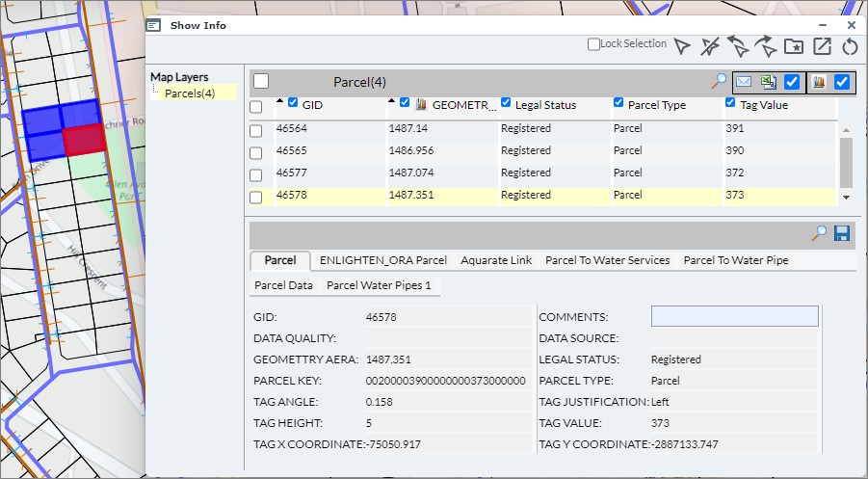Save parcel details with floppy disk icon
Screen dimensions: 868x479
842,233
